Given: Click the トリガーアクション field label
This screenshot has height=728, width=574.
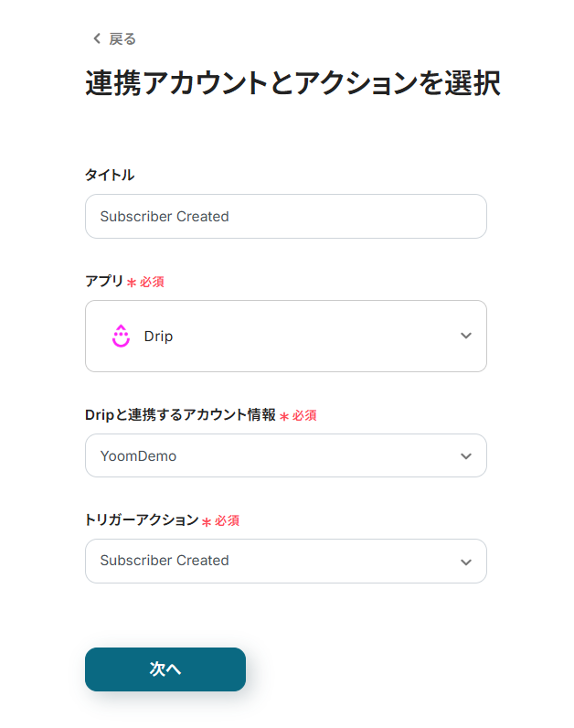Looking at the screenshot, I should coord(142,519).
